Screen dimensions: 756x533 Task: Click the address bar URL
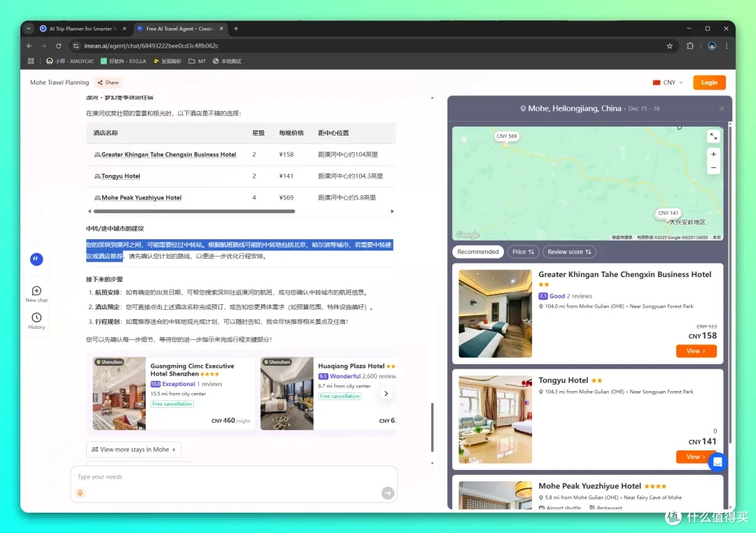[x=151, y=45]
